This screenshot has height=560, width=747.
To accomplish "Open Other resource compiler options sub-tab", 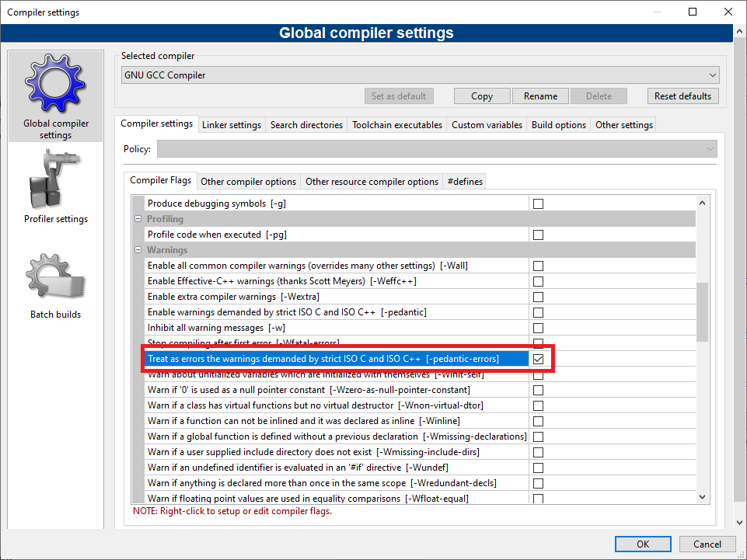I will tap(372, 182).
